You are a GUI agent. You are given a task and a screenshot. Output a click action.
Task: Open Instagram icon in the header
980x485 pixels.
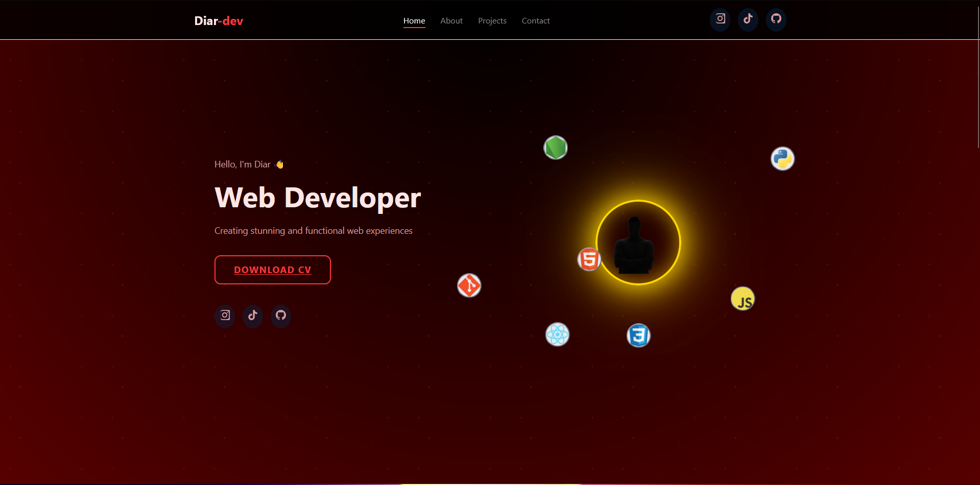coord(720,19)
